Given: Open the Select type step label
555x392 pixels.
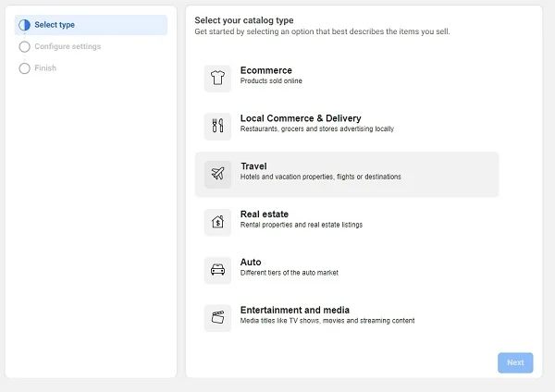Looking at the screenshot, I should pos(55,25).
